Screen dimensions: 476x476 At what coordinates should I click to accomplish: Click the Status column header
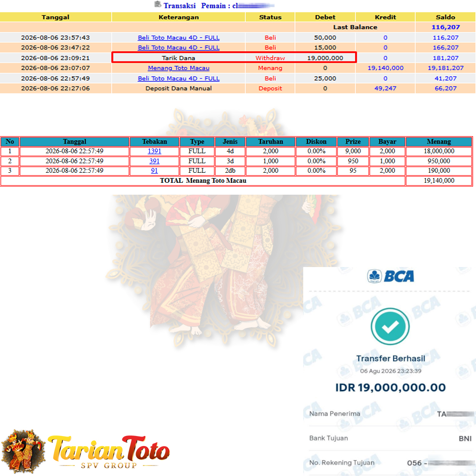[270, 17]
